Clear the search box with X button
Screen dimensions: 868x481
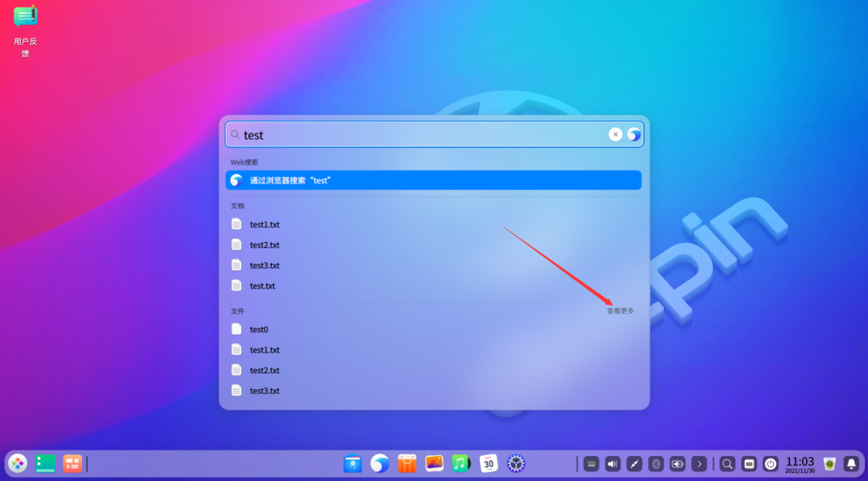pyautogui.click(x=615, y=134)
